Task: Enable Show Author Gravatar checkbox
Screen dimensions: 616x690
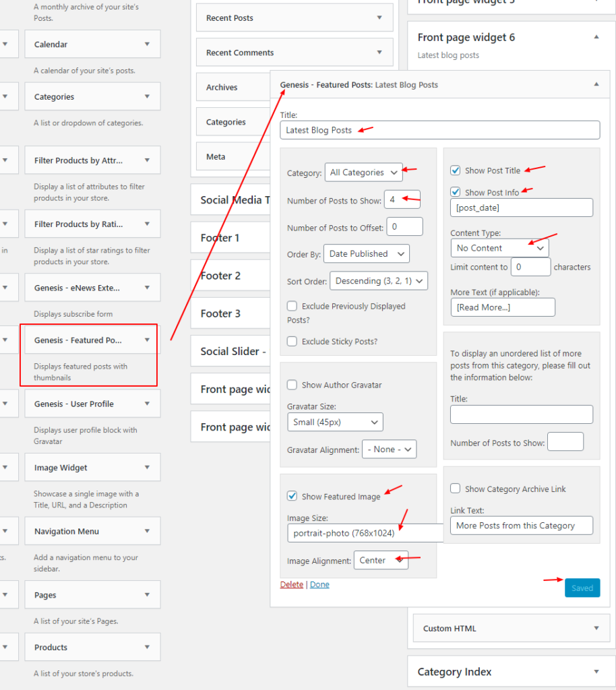Action: point(292,385)
